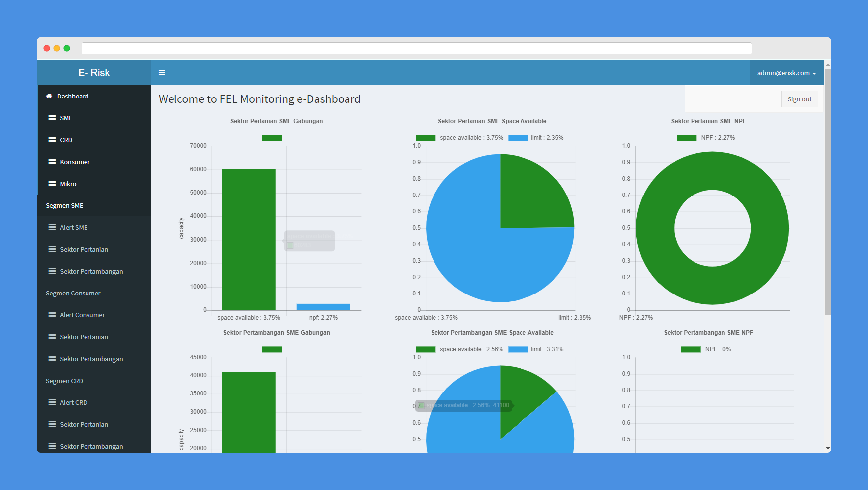
Task: Toggle 'limit : 2.35%' legend item
Action: (536, 138)
